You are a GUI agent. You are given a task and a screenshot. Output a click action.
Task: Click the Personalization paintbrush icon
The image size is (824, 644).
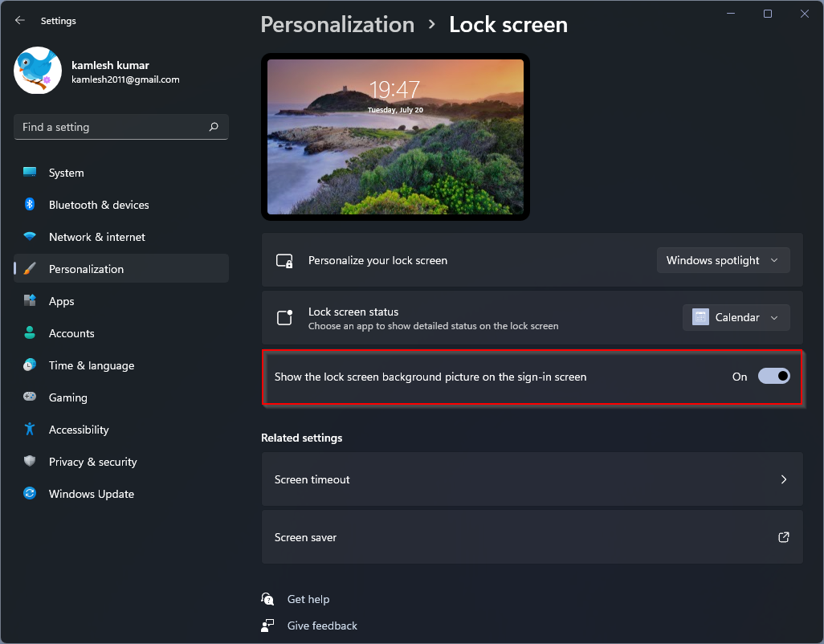30,268
